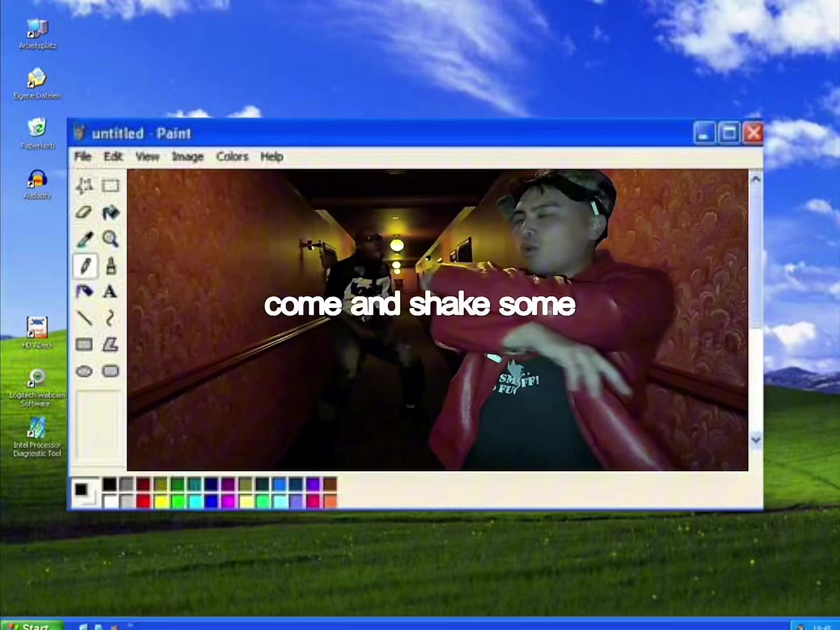
Task: Select the Brush tool
Action: [110, 266]
